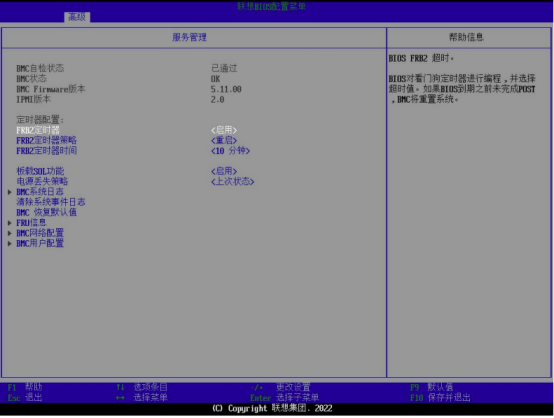Open the FRB2定时器策略 <重启> value

click(224, 141)
